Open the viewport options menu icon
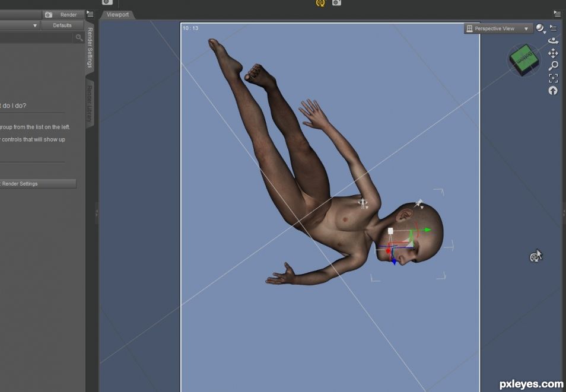This screenshot has width=566, height=392. tap(553, 27)
